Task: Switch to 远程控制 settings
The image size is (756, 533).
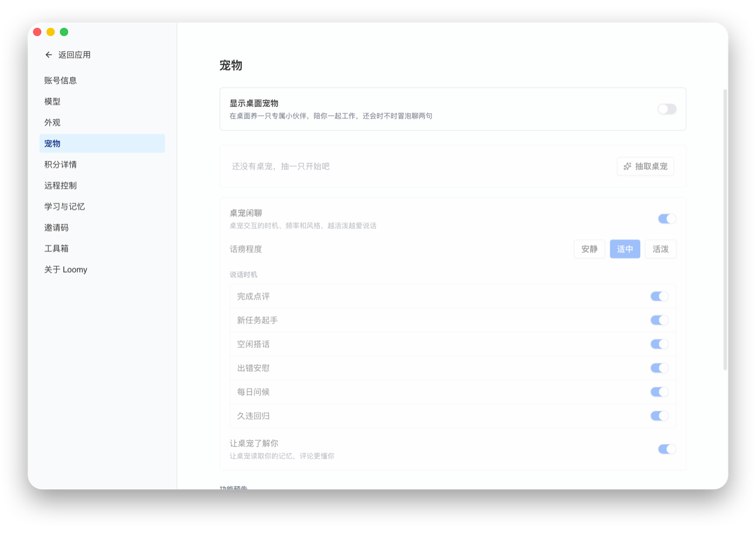Action: (x=102, y=186)
